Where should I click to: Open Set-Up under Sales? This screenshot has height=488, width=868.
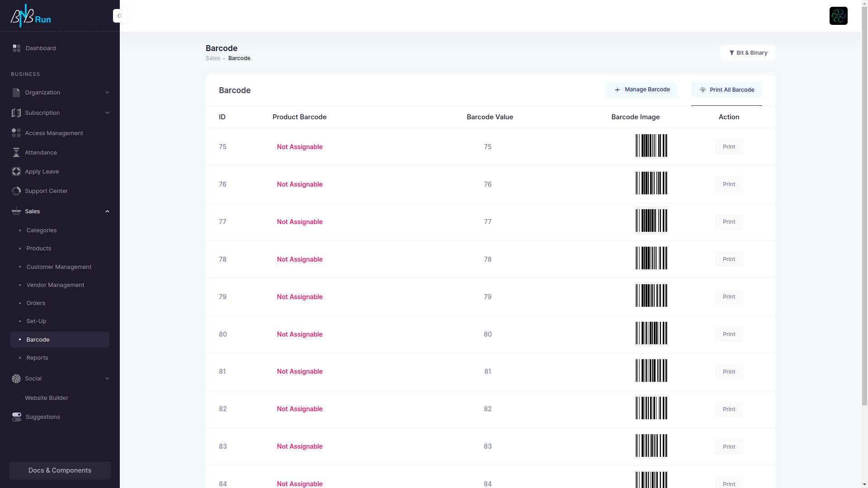click(60, 321)
